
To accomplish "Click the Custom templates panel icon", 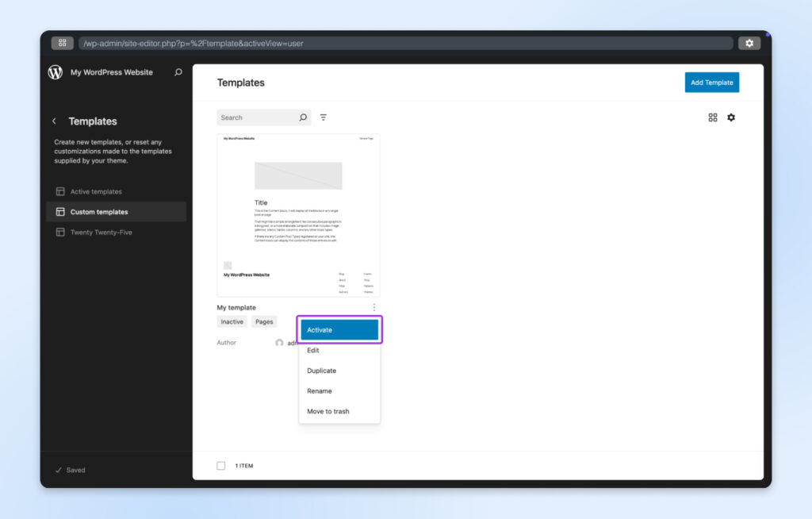I will [x=60, y=212].
